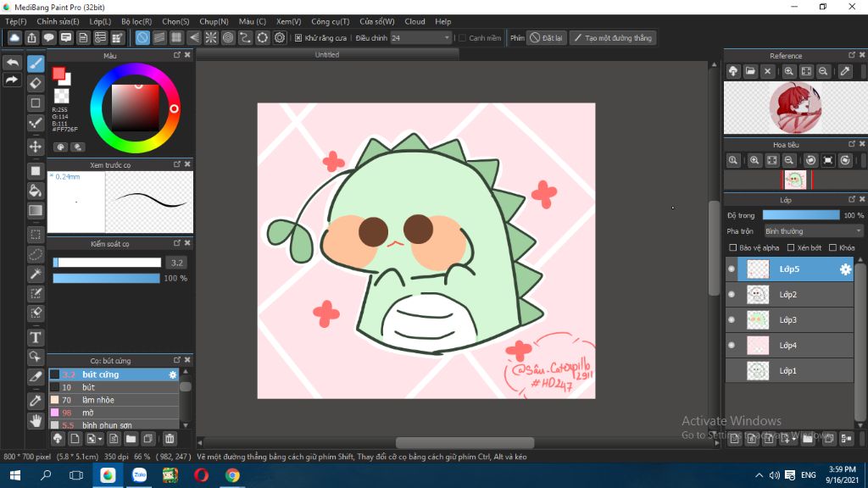The width and height of the screenshot is (868, 488).
Task: Select the mờ brush
Action: (114, 413)
